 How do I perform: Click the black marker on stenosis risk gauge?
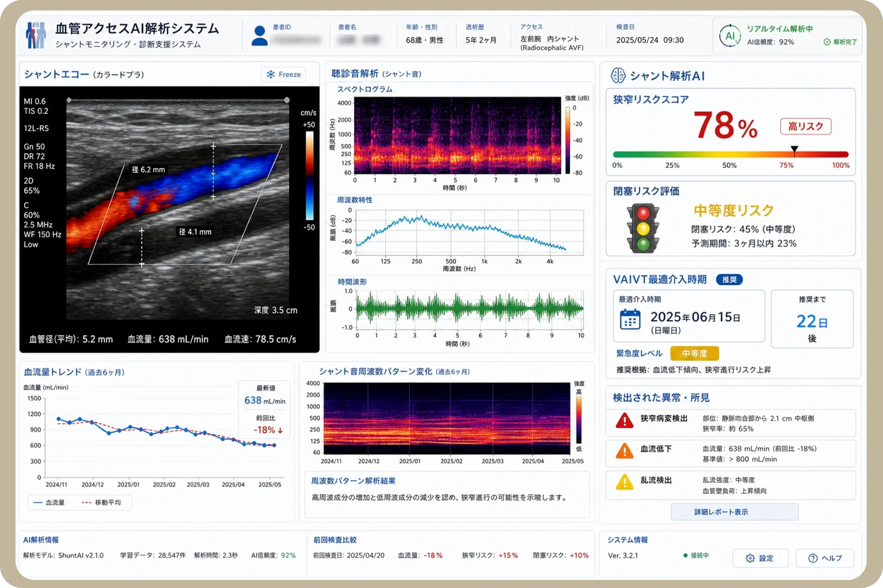794,150
